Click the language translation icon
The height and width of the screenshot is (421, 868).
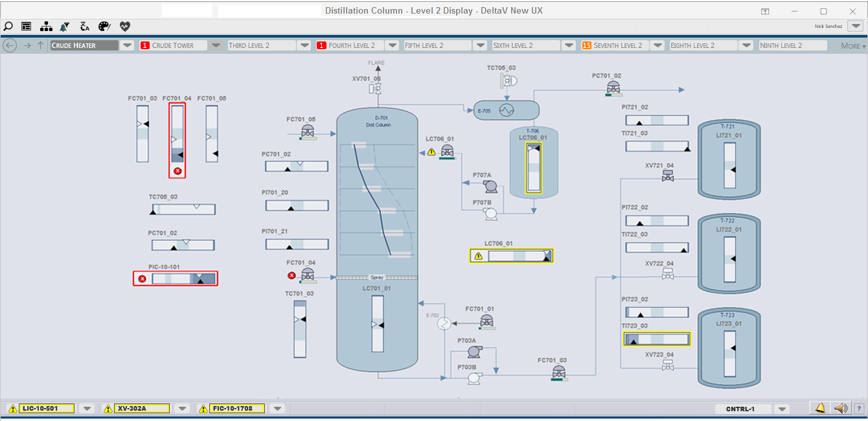click(x=85, y=27)
